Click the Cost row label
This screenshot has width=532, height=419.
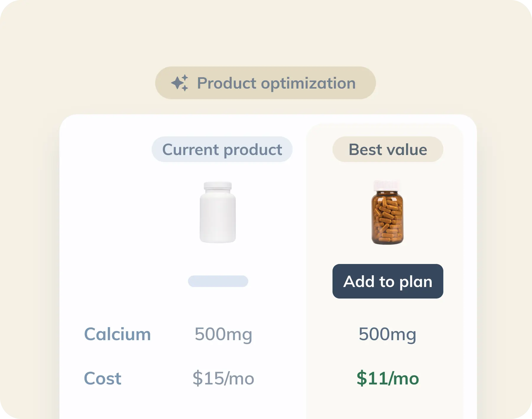103,378
